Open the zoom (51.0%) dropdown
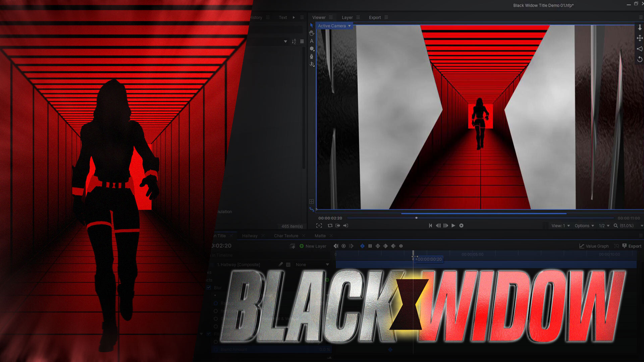The image size is (644, 362). pos(628,226)
